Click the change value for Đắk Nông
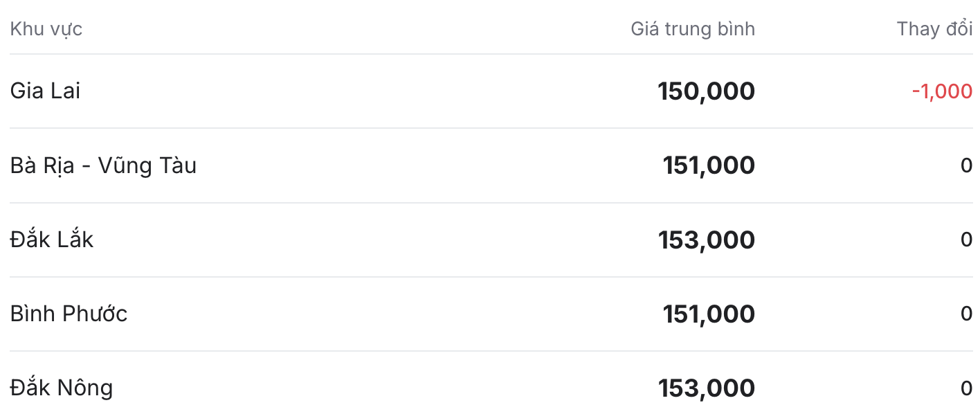980x414 pixels. (967, 388)
